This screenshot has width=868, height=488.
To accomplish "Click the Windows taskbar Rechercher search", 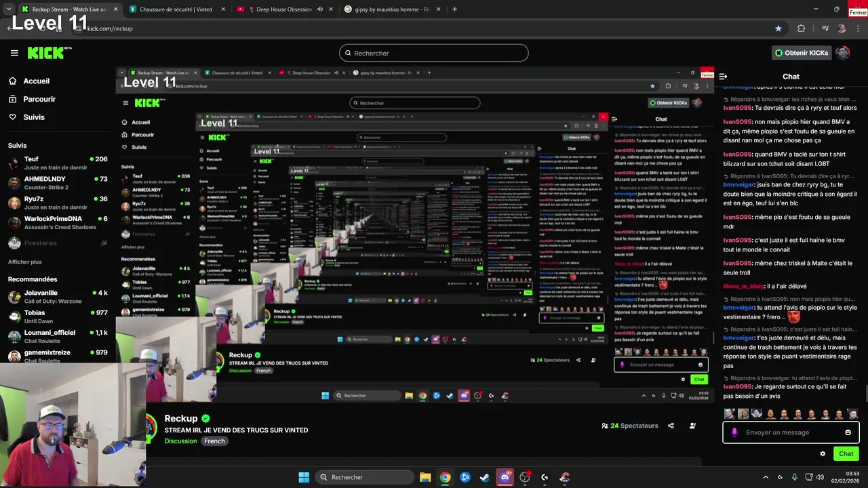I will tap(365, 477).
